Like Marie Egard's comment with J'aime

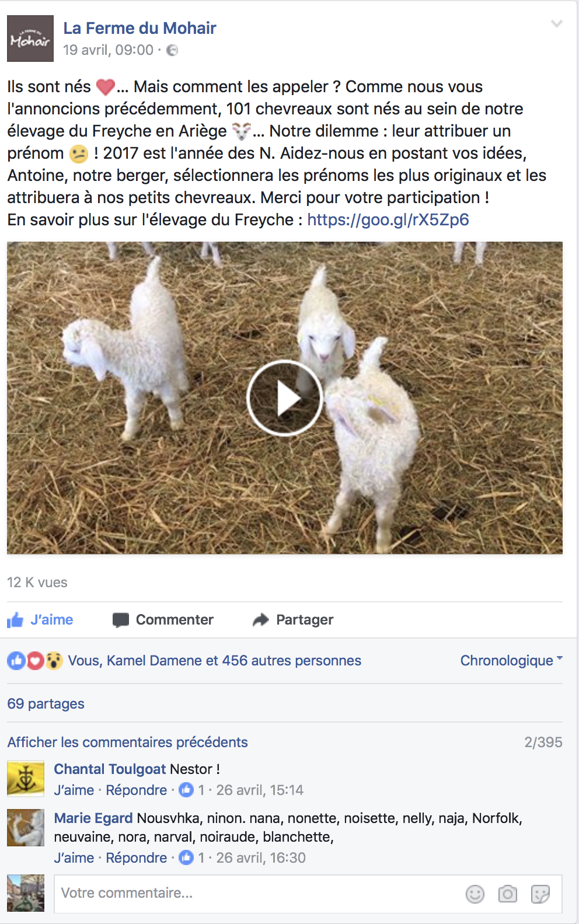74,857
